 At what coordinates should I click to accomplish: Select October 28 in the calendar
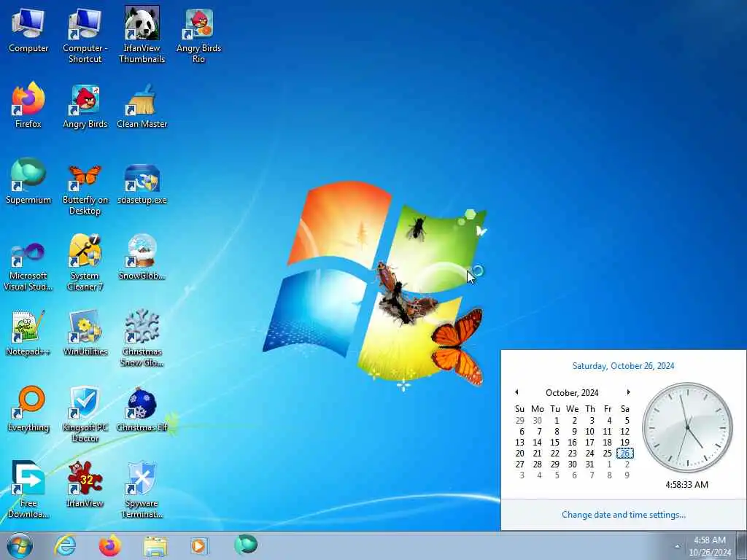pos(538,464)
